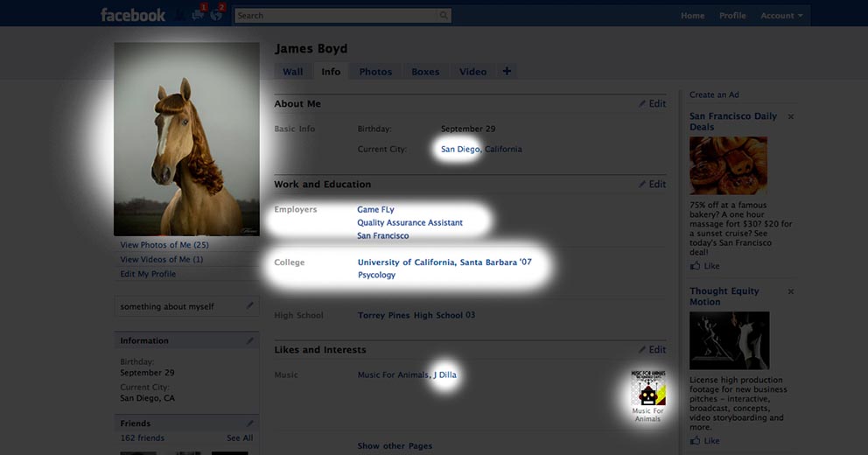868x455 pixels.
Task: Click the pencil icon in the Friends box
Action: point(250,423)
